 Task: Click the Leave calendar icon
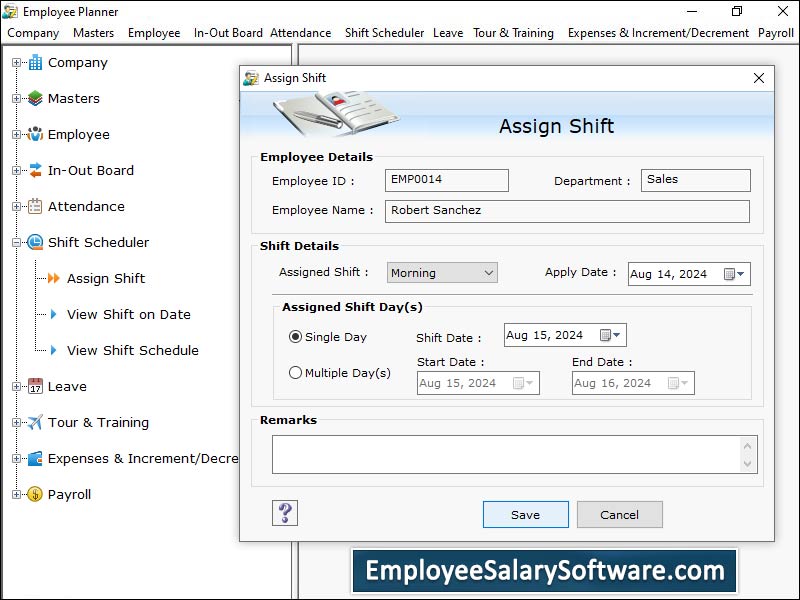(x=35, y=386)
